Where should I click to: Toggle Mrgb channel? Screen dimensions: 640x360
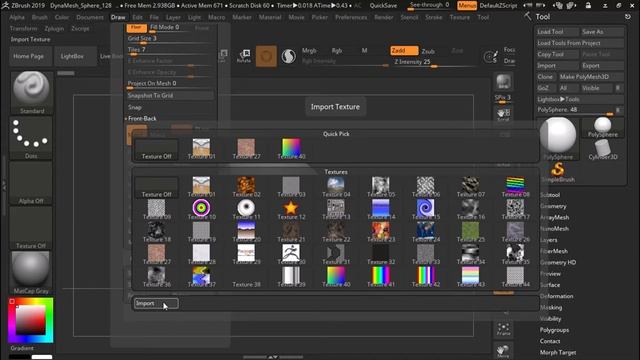[309, 51]
